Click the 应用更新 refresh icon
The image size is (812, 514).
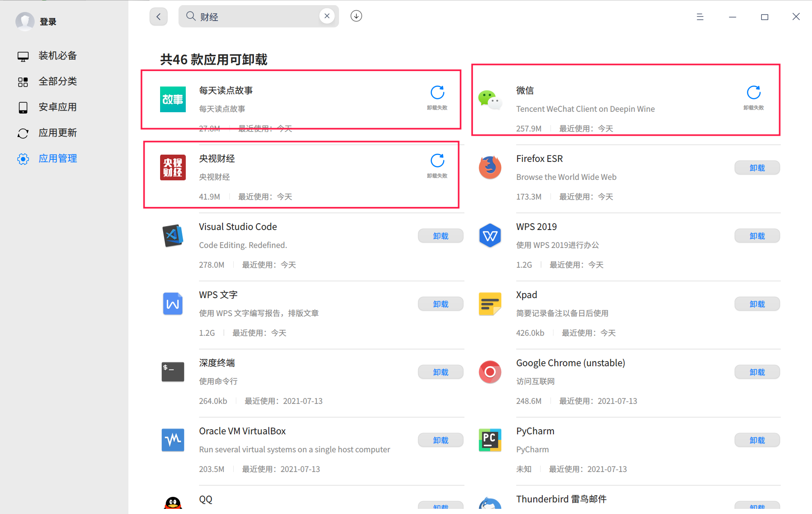pyautogui.click(x=23, y=133)
